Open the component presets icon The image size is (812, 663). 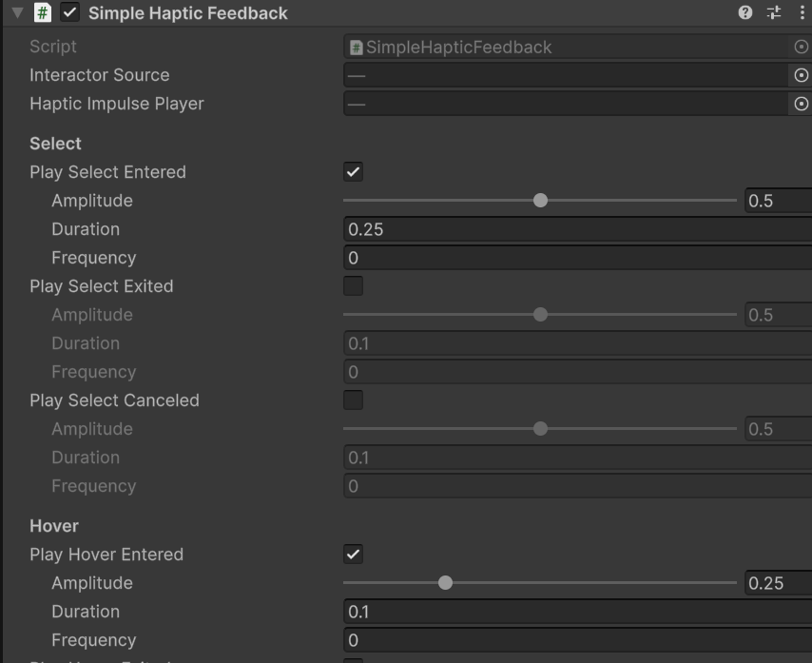pos(773,13)
